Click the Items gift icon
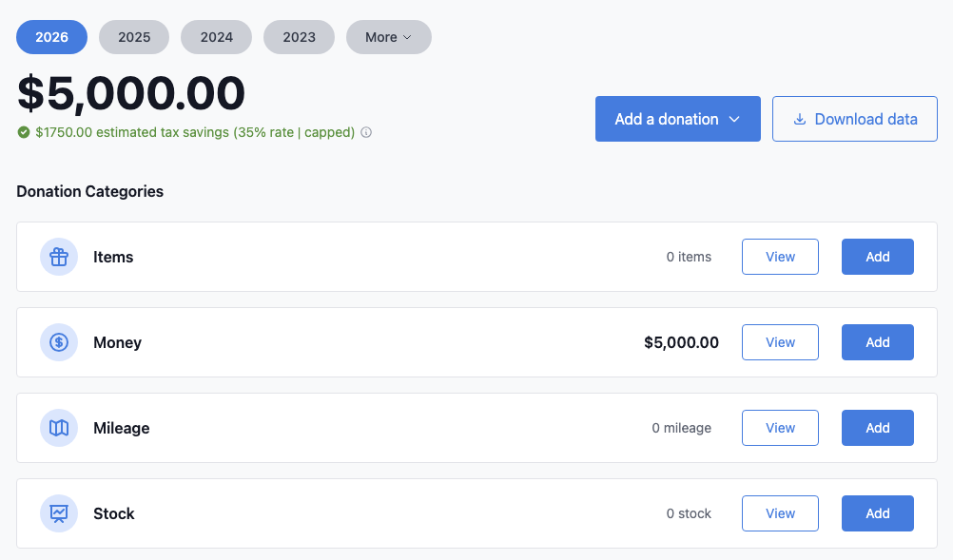This screenshot has width=953, height=560. click(58, 257)
